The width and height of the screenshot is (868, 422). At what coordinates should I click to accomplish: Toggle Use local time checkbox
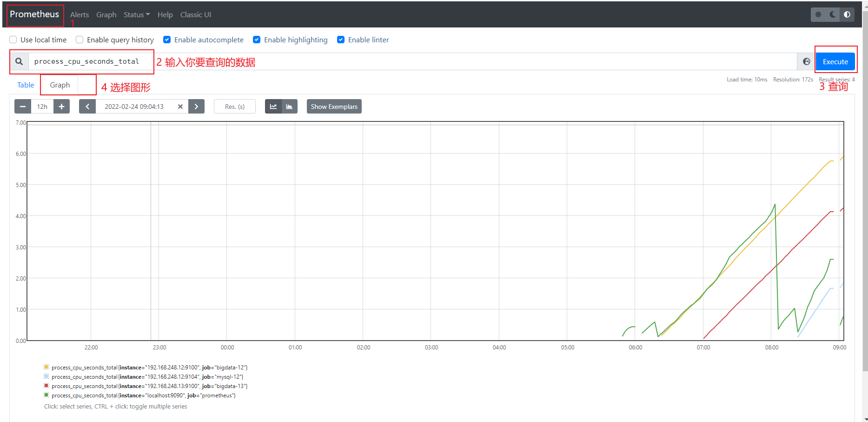[13, 40]
